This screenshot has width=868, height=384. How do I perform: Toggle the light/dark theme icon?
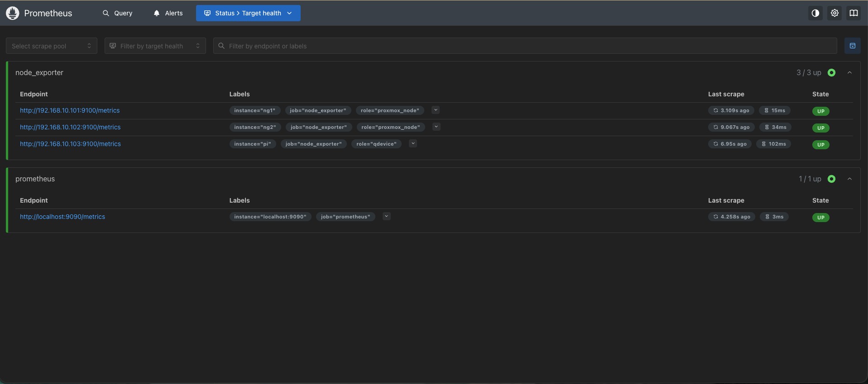(815, 13)
